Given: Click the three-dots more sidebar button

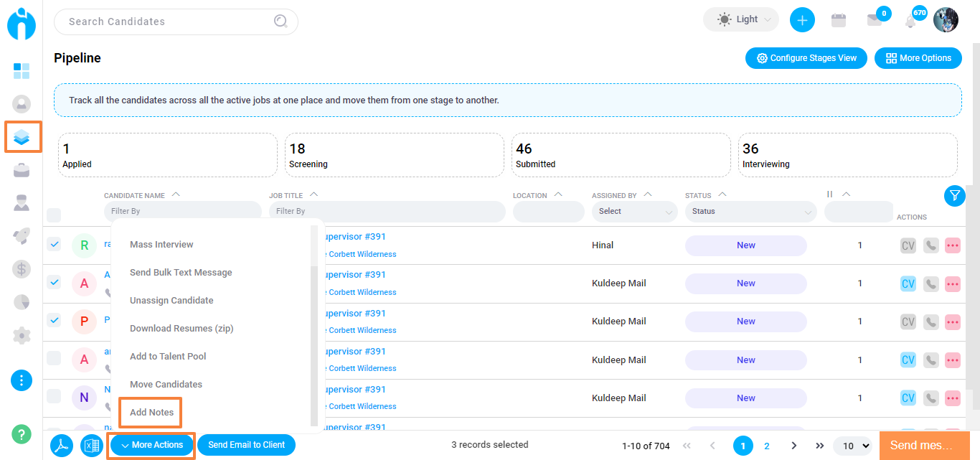Looking at the screenshot, I should [22, 380].
